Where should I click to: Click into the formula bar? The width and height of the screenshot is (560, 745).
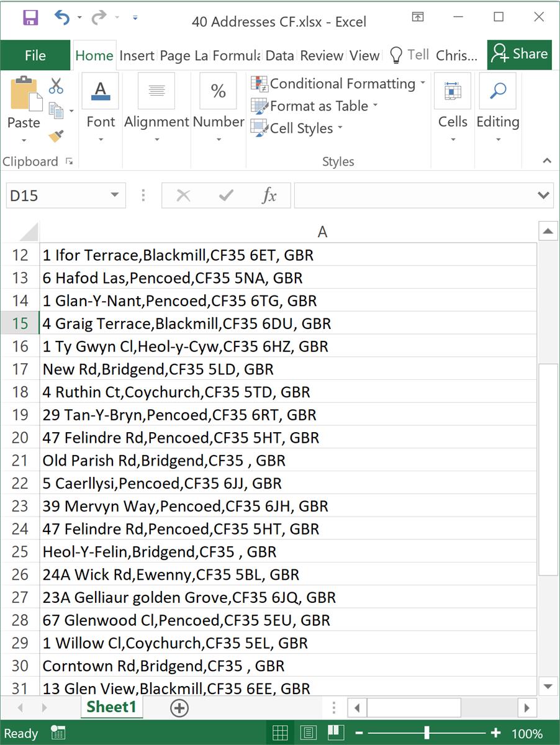click(x=413, y=196)
